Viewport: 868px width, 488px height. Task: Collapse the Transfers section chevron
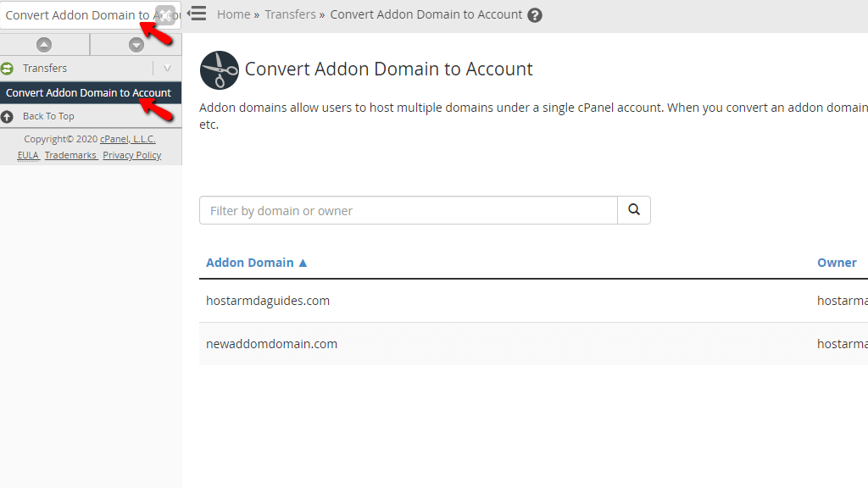pos(167,68)
